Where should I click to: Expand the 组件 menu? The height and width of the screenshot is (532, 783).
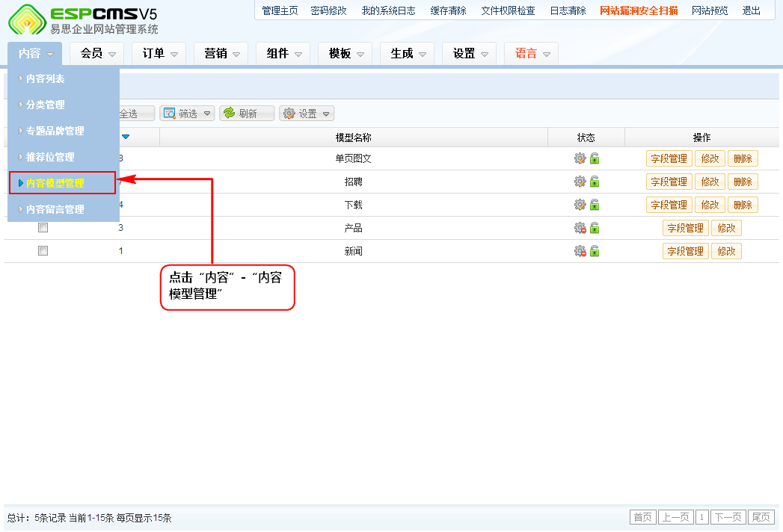283,53
